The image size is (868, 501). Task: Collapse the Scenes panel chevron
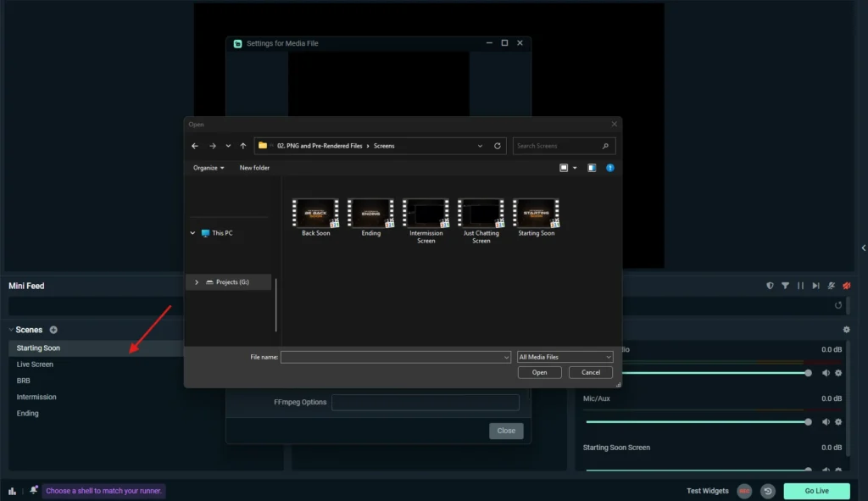tap(10, 330)
